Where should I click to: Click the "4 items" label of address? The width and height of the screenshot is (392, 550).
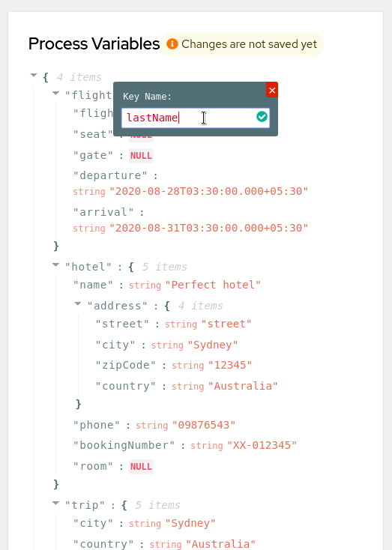pos(200,306)
